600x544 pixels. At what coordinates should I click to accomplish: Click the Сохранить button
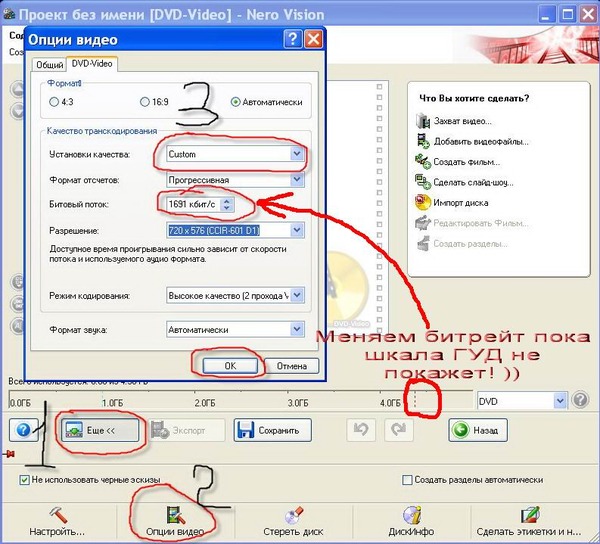click(x=273, y=430)
